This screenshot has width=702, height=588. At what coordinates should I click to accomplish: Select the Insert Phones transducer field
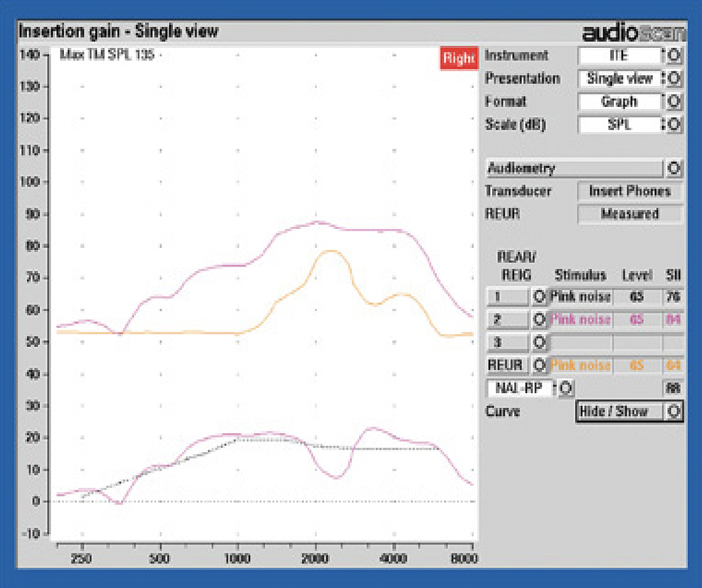pyautogui.click(x=629, y=191)
